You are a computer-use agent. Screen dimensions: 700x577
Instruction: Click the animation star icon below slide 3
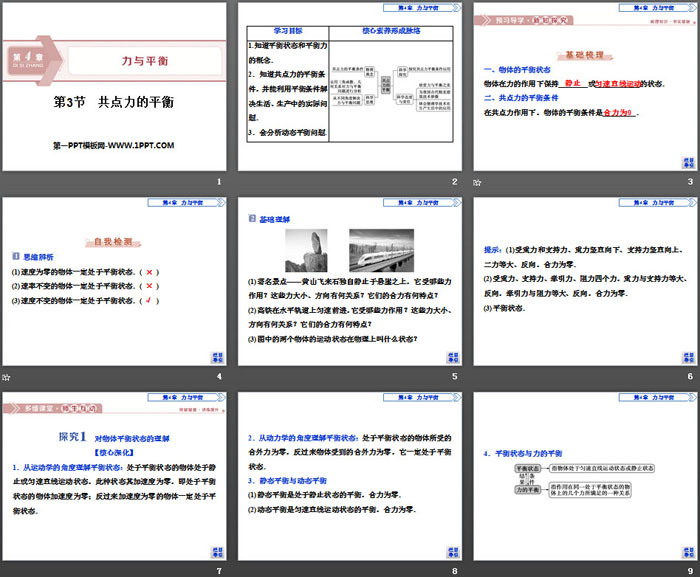(477, 181)
